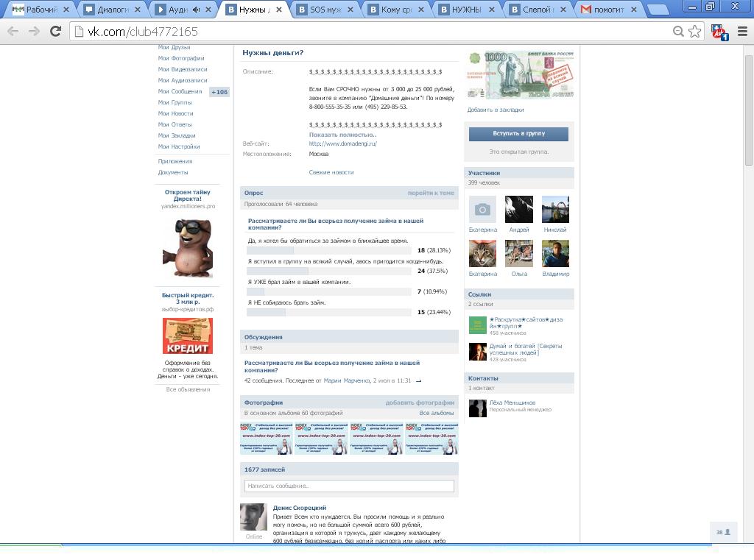Click Денис Скорецкий avatar photo
This screenshot has height=560, width=754.
coord(253,517)
